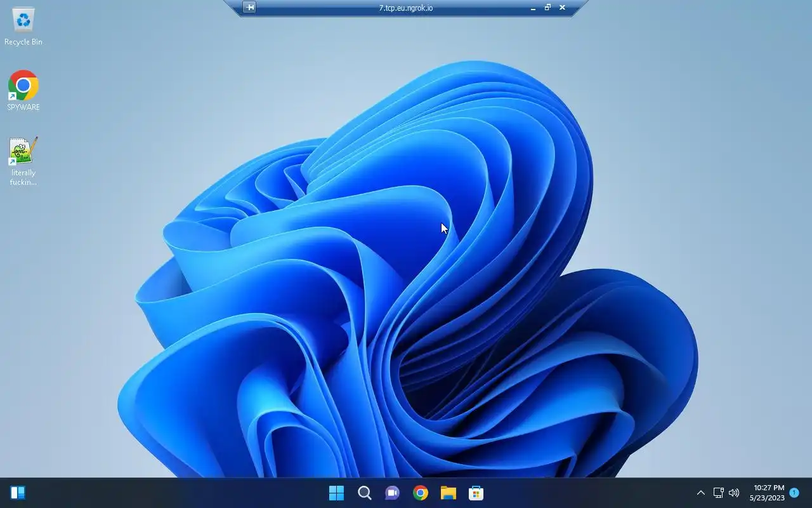Image resolution: width=812 pixels, height=508 pixels.
Task: Select the SPYWARE Chrome shortcut
Action: tap(23, 91)
